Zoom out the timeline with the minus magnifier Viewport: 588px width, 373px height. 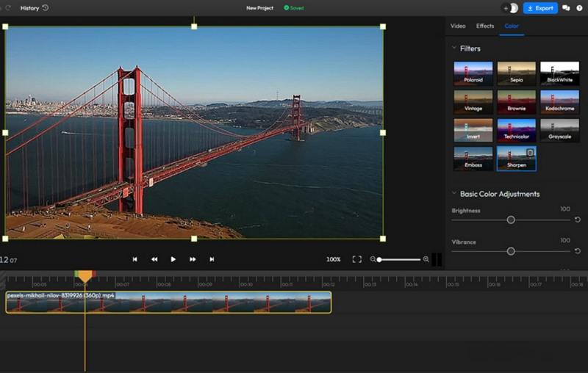(x=373, y=259)
